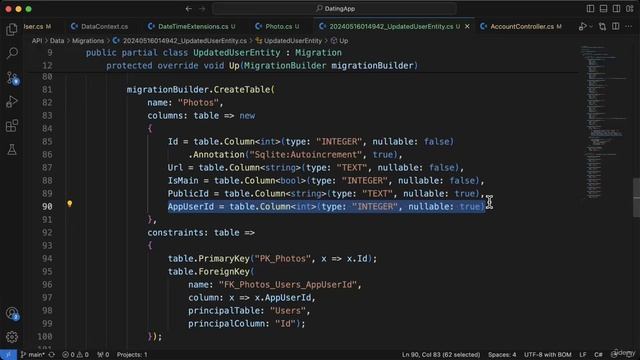The height and width of the screenshot is (360, 640).
Task: Click the "Photos" string on line 82
Action: (198, 103)
